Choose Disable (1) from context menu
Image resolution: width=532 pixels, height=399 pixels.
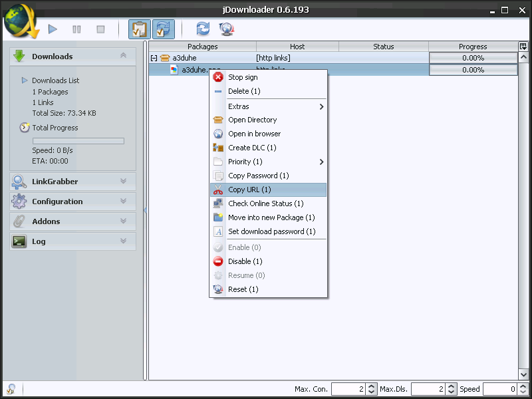click(269, 261)
